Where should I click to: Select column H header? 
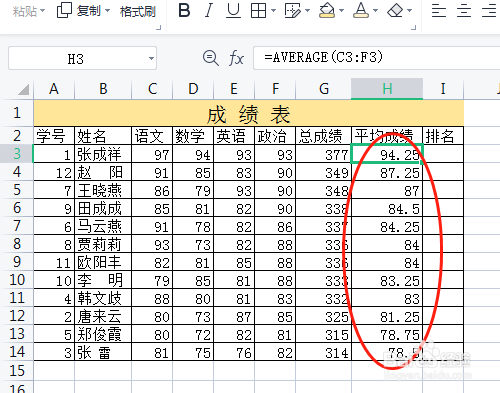(387, 89)
